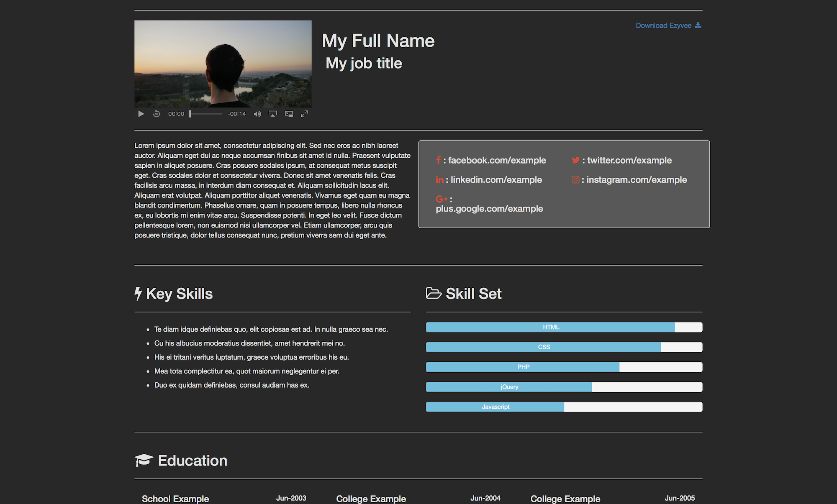Enter fullscreen video mode
837x504 pixels.
305,114
